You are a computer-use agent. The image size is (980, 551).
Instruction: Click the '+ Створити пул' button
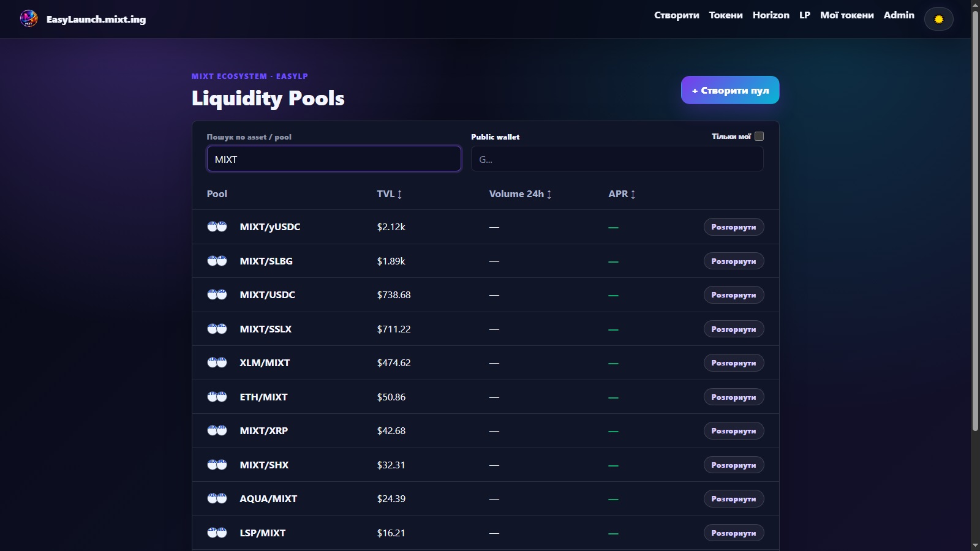730,90
